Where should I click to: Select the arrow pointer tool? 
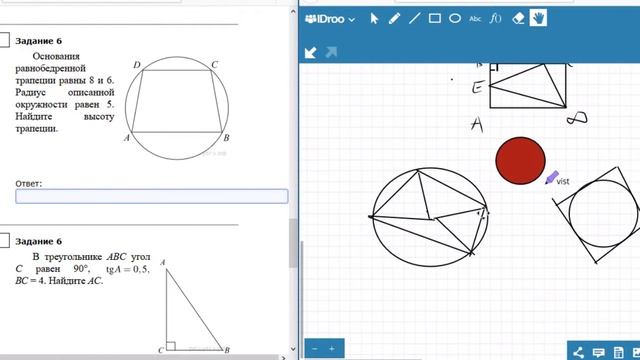coord(374,18)
